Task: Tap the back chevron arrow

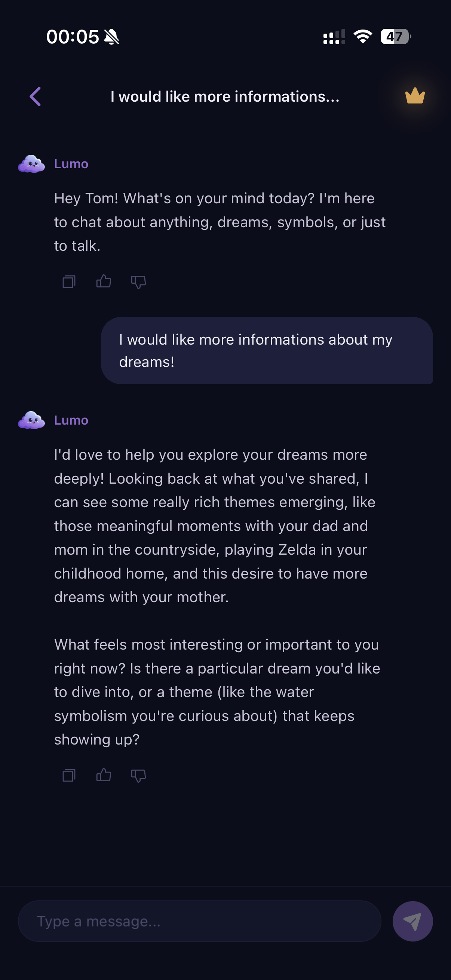Action: click(x=36, y=96)
